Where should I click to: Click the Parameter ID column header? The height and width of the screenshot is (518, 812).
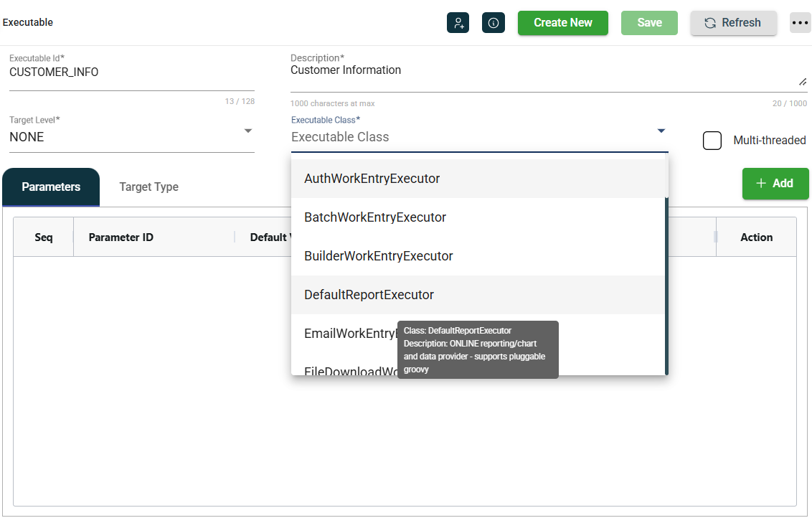pos(121,237)
